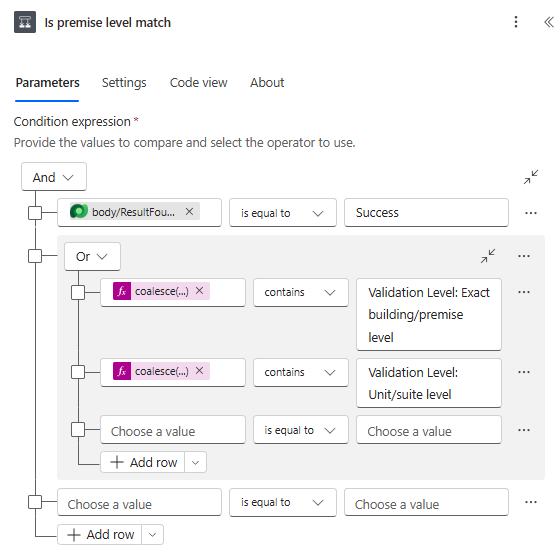Check the box for empty row in Or group
Viewport: 554px width, 560px height.
78,430
